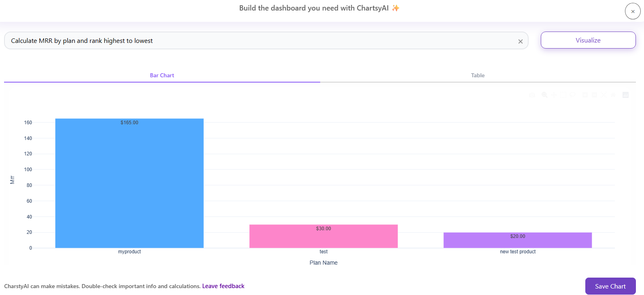644x295 pixels.
Task: Click the Plotly logo icon
Action: click(625, 95)
